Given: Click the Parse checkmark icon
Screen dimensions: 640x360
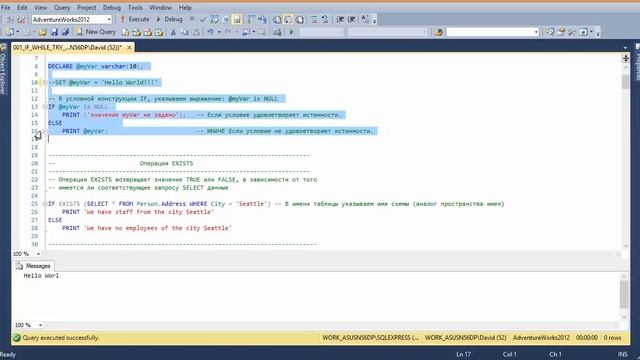Looking at the screenshot, I should 203,19.
